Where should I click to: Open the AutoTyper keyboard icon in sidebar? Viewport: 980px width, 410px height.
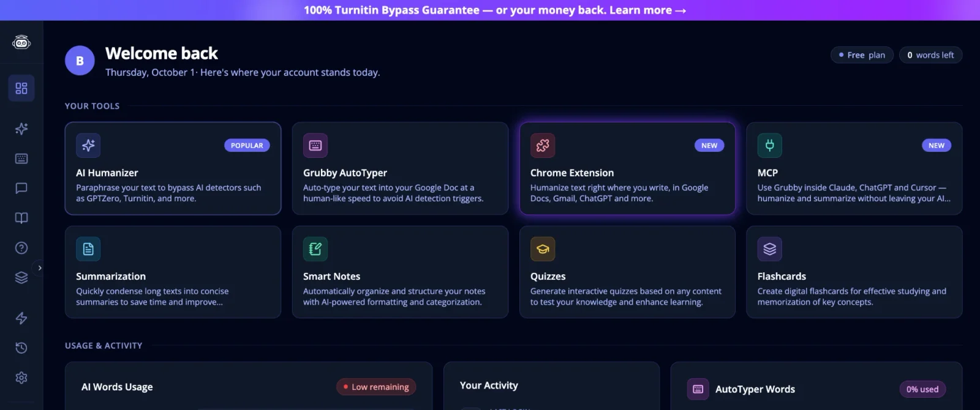21,158
